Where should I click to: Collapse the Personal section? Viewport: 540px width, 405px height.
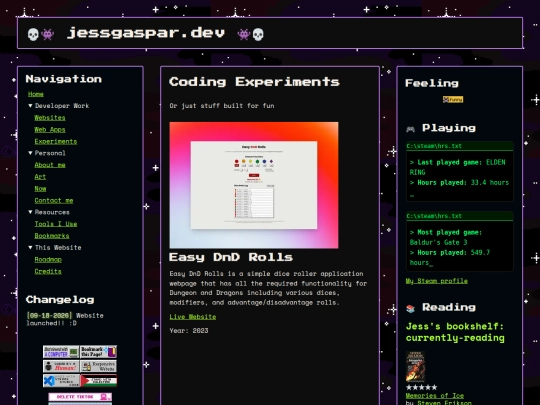[46, 153]
